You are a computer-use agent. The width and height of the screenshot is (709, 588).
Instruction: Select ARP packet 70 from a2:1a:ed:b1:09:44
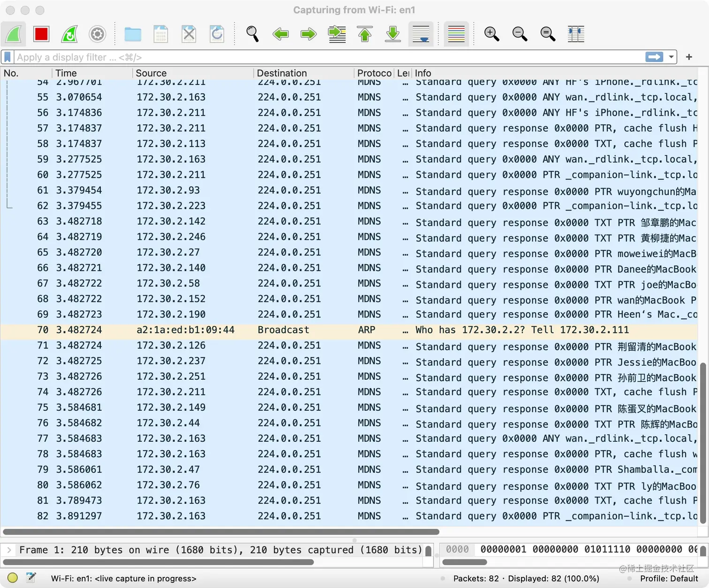349,330
